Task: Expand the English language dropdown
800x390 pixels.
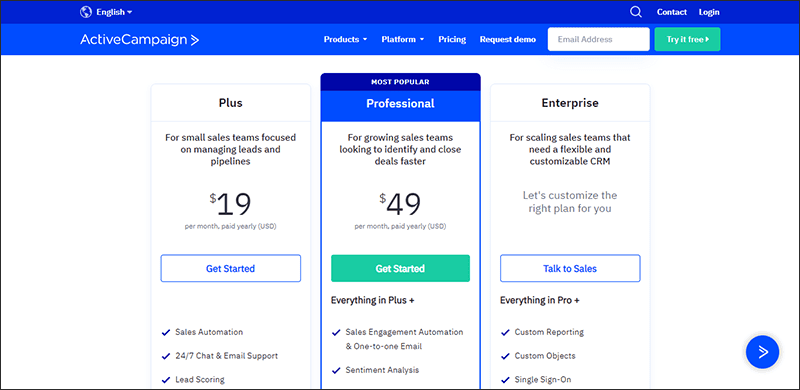Action: pyautogui.click(x=114, y=12)
